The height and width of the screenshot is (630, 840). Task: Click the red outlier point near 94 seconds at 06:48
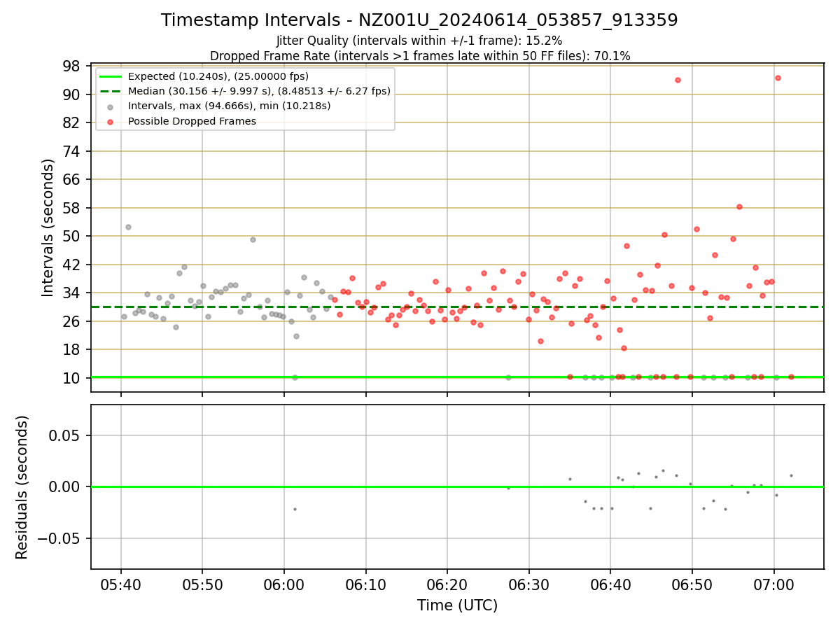point(678,80)
